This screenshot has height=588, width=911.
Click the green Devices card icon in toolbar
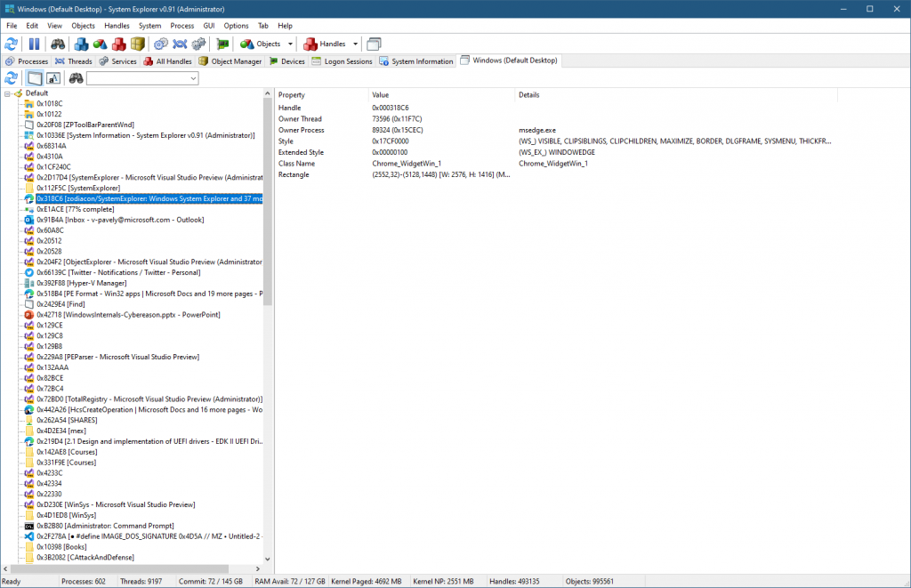click(222, 44)
